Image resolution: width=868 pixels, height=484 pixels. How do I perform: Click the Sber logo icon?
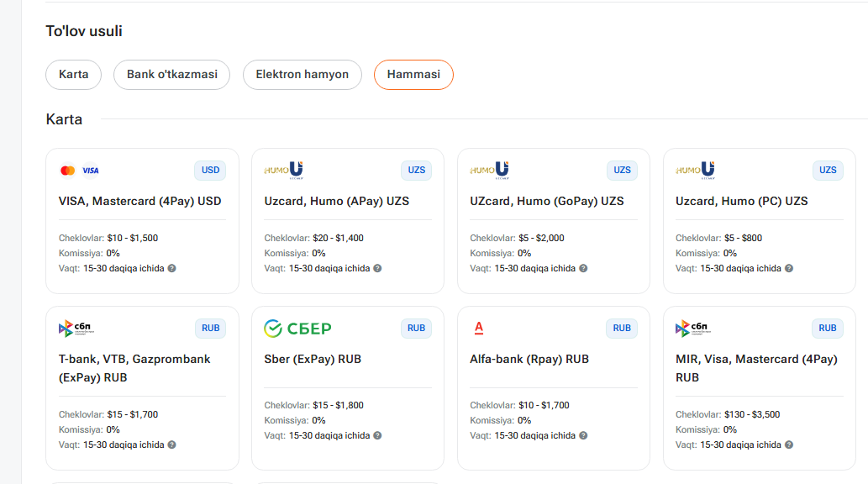click(x=297, y=329)
